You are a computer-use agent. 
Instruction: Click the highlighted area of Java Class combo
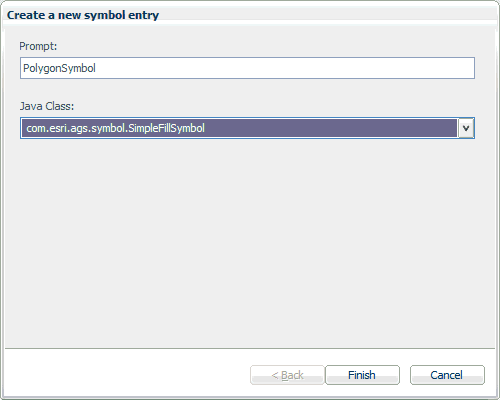pos(239,128)
